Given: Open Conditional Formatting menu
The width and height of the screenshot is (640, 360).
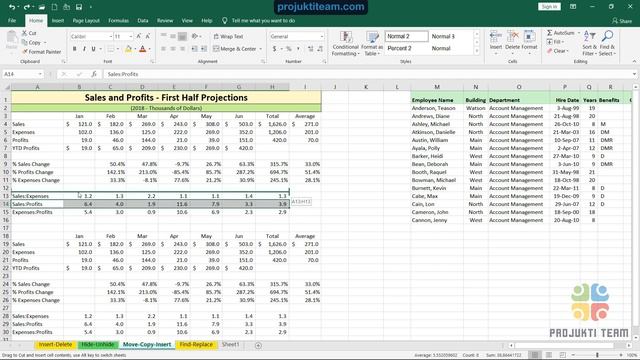Looking at the screenshot, I should tap(345, 43).
